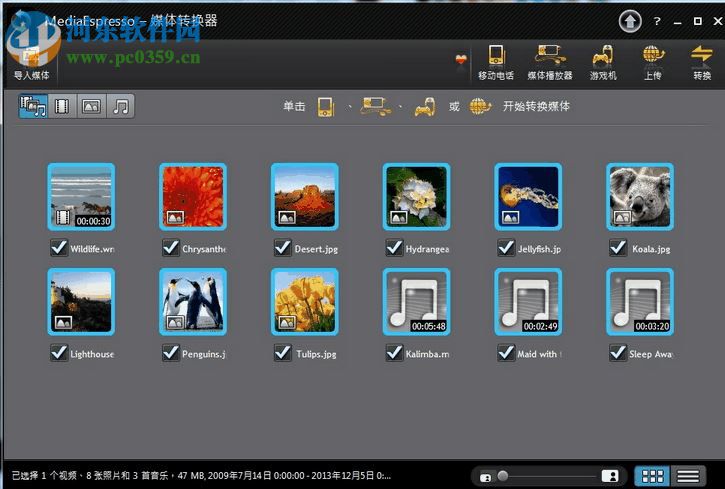Viewport: 725px width, 489px height.
Task: Click the gamepad icon in hint bar
Action: [424, 107]
